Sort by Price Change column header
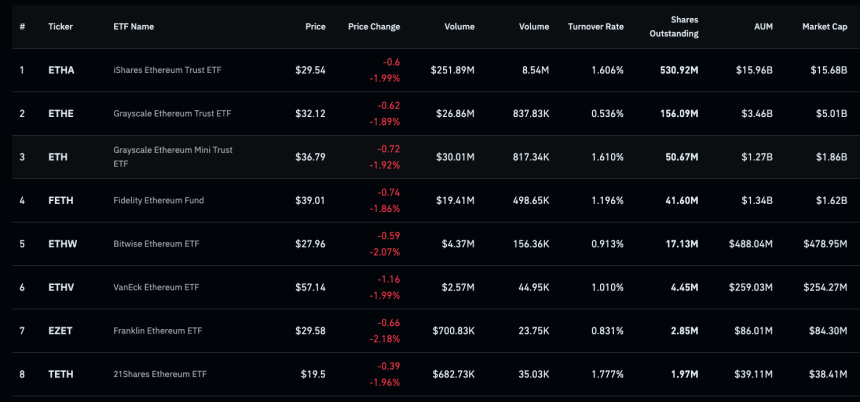860x402 pixels. 373,26
